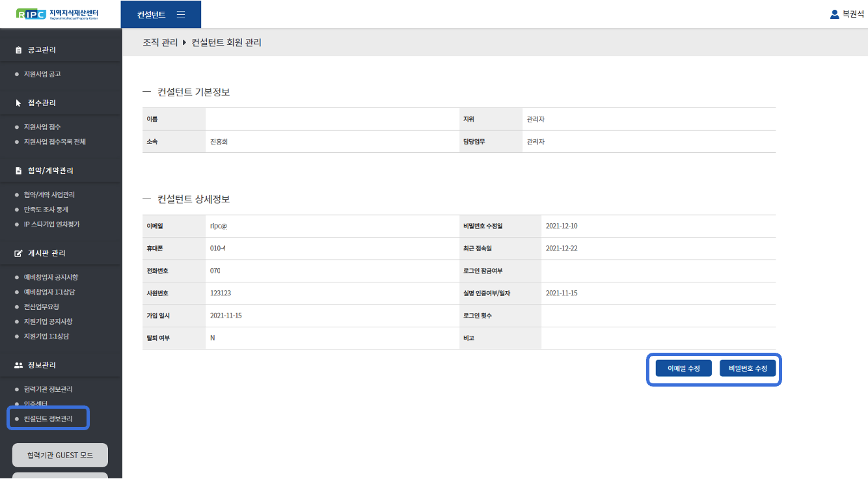
Task: Navigate to 협력기관 정보관리
Action: pyautogui.click(x=48, y=389)
